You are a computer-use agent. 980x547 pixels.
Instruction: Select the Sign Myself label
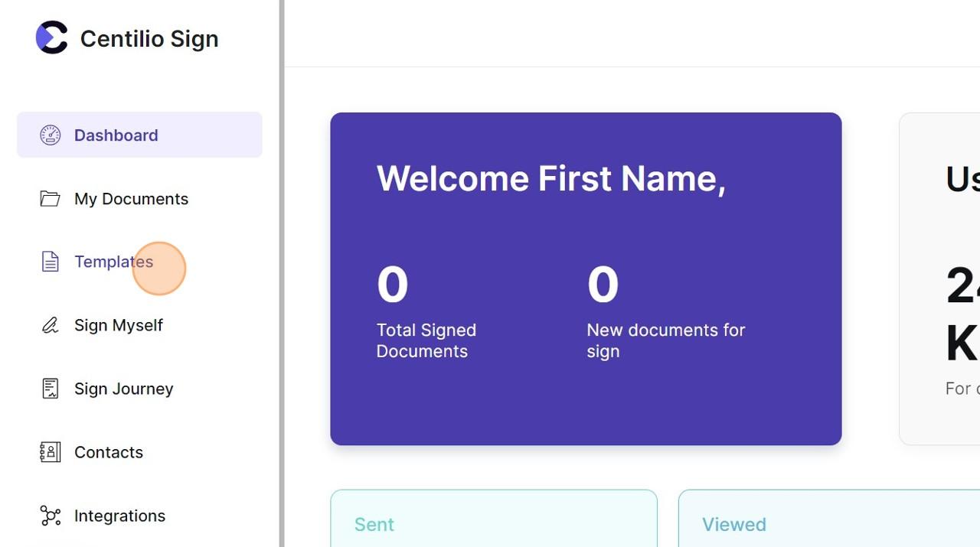(x=119, y=325)
